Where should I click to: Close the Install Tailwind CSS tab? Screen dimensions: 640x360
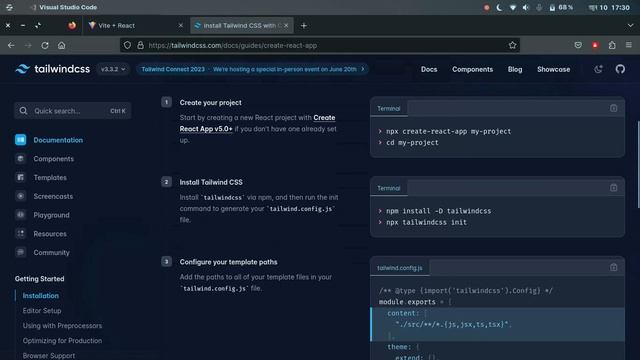(x=286, y=25)
